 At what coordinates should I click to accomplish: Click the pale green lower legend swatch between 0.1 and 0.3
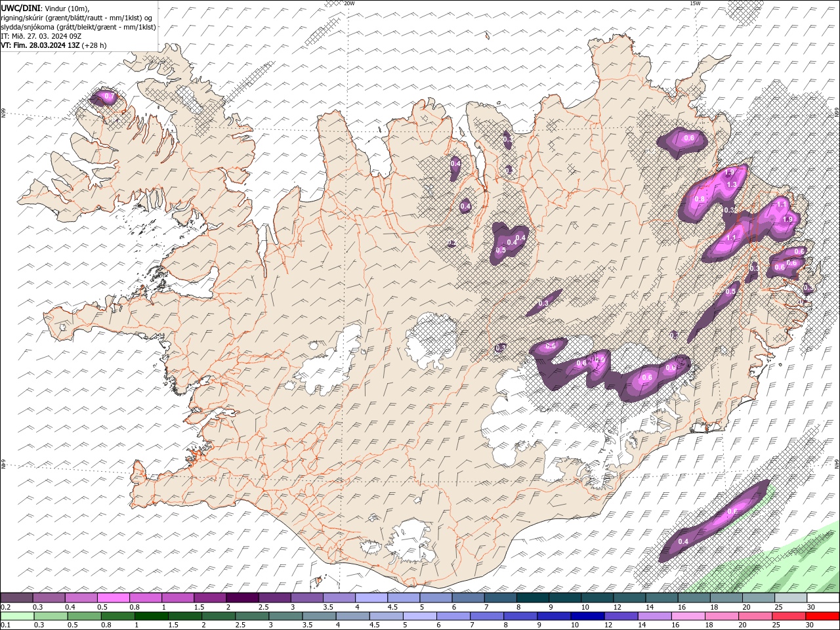16,616
